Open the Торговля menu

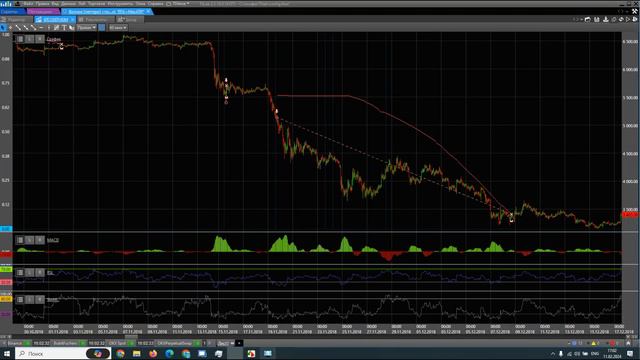pyautogui.click(x=97, y=4)
